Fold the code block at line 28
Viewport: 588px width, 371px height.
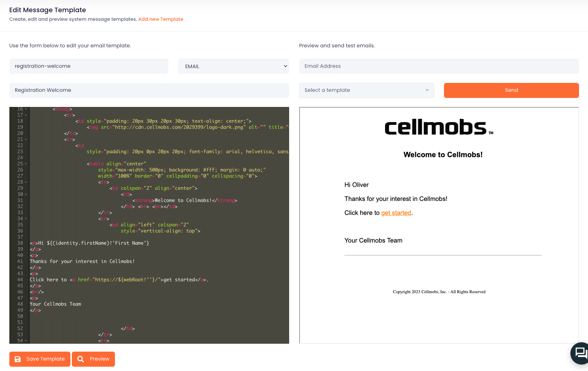[x=26, y=182]
